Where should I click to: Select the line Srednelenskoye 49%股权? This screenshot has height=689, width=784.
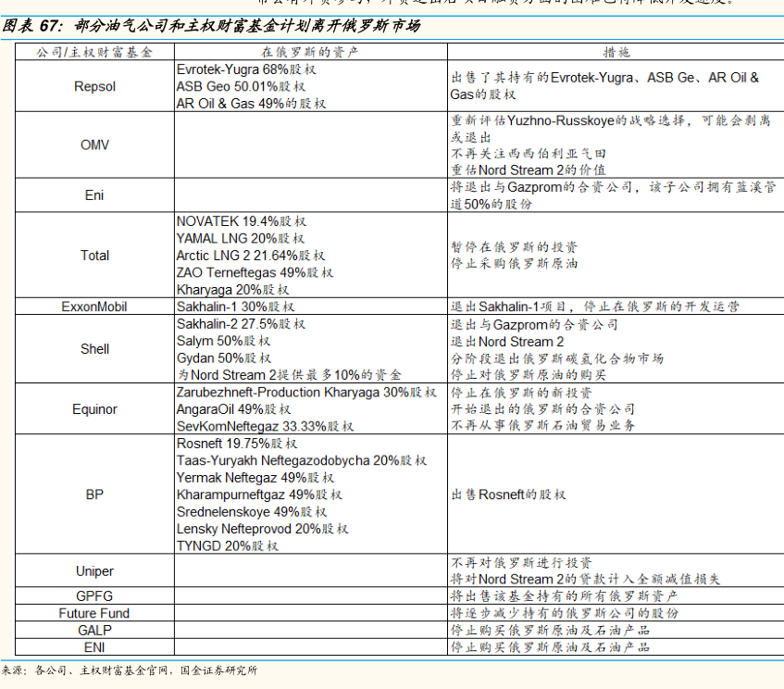click(x=252, y=512)
